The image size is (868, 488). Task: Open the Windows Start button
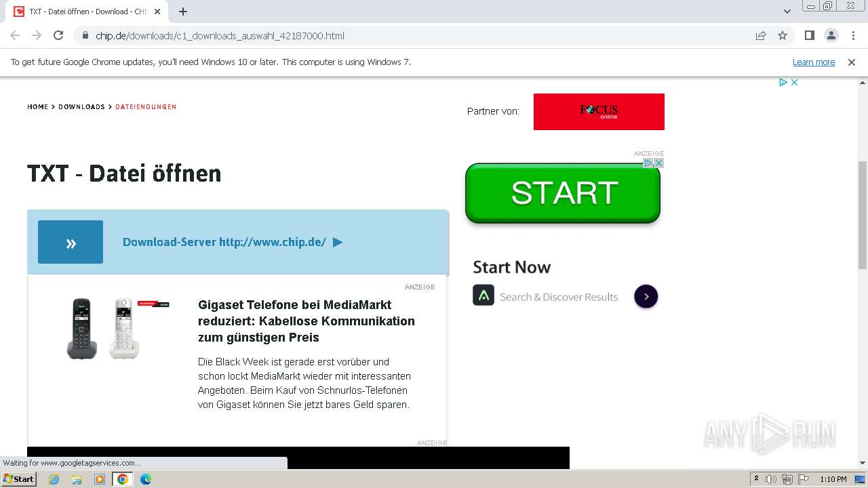click(18, 479)
